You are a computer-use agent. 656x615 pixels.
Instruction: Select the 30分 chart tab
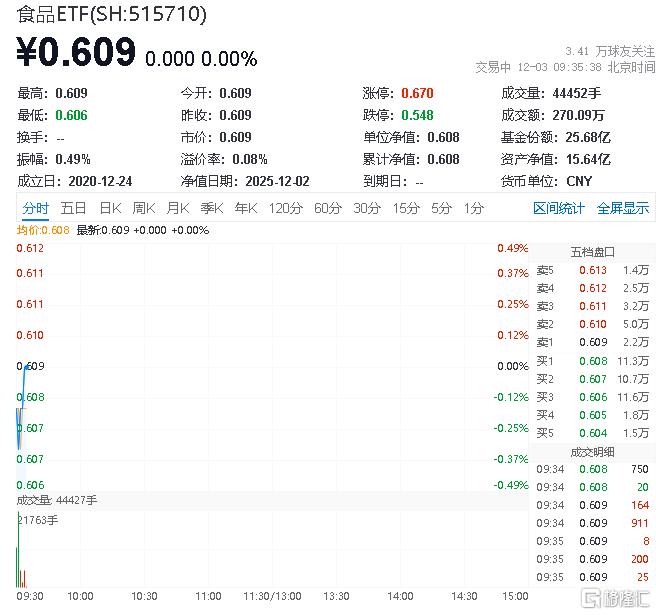point(367,208)
